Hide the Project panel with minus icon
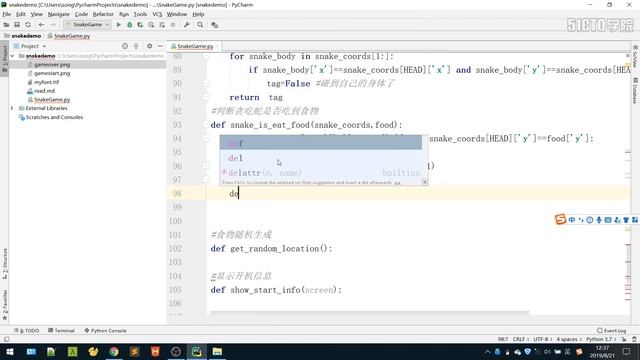This screenshot has width=640, height=360. tap(160, 46)
